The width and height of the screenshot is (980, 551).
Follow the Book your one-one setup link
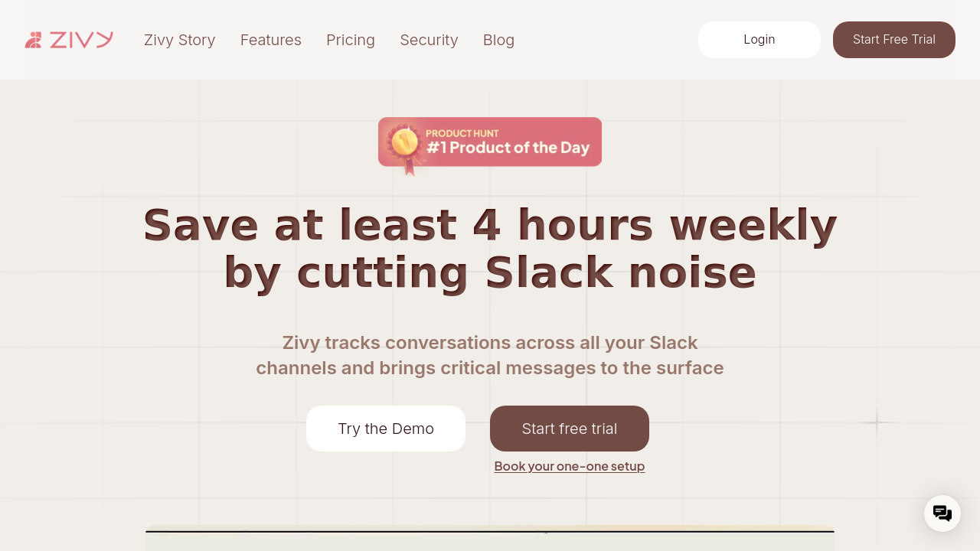pos(570,466)
